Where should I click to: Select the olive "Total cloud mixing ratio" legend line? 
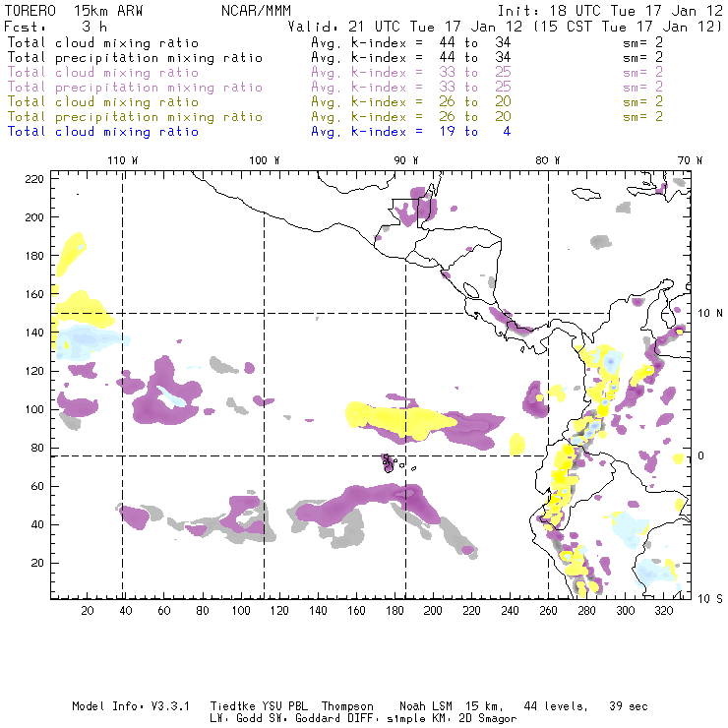(103, 102)
